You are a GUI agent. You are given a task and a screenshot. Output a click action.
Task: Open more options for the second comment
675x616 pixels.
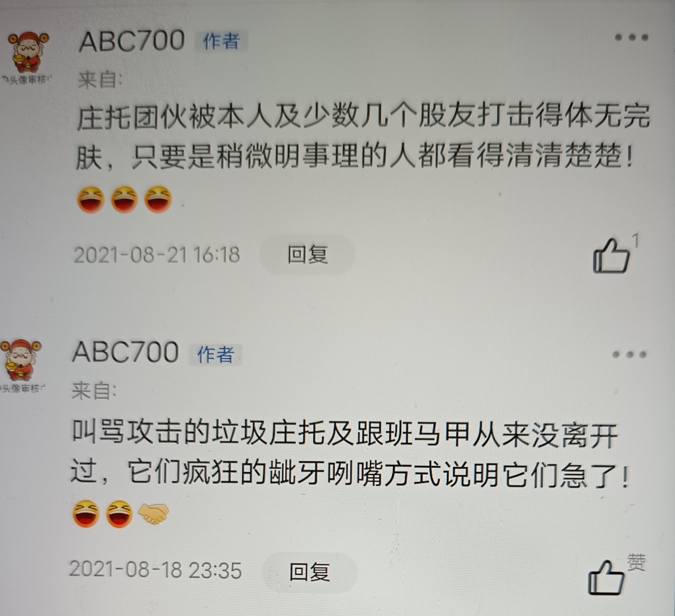629,354
